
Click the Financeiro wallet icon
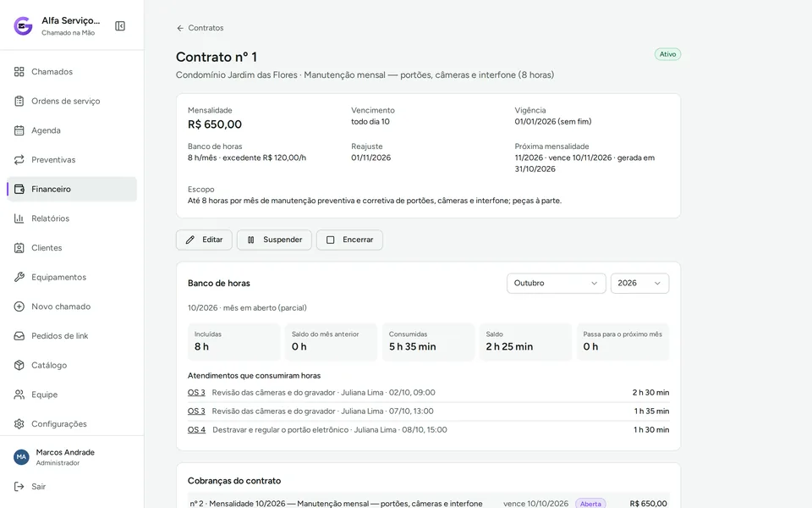(x=19, y=189)
